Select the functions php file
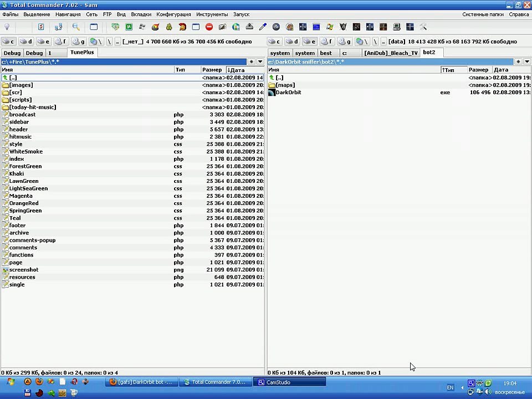Screen dimensions: 532x399 pyautogui.click(x=132, y=255)
